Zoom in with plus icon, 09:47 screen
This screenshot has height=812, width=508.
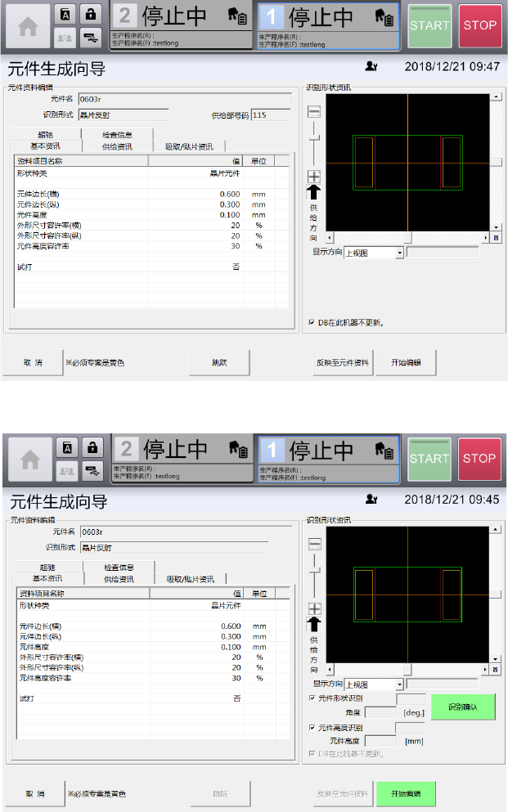pyautogui.click(x=314, y=176)
